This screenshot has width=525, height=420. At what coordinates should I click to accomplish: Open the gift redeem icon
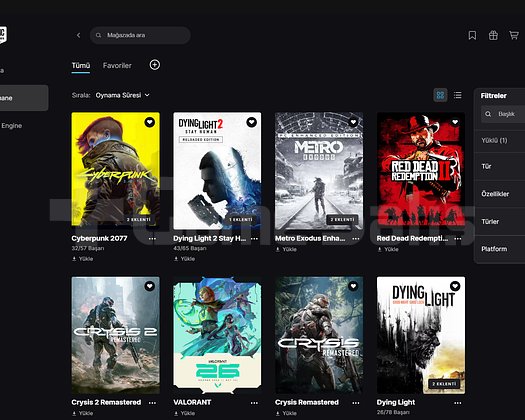493,35
